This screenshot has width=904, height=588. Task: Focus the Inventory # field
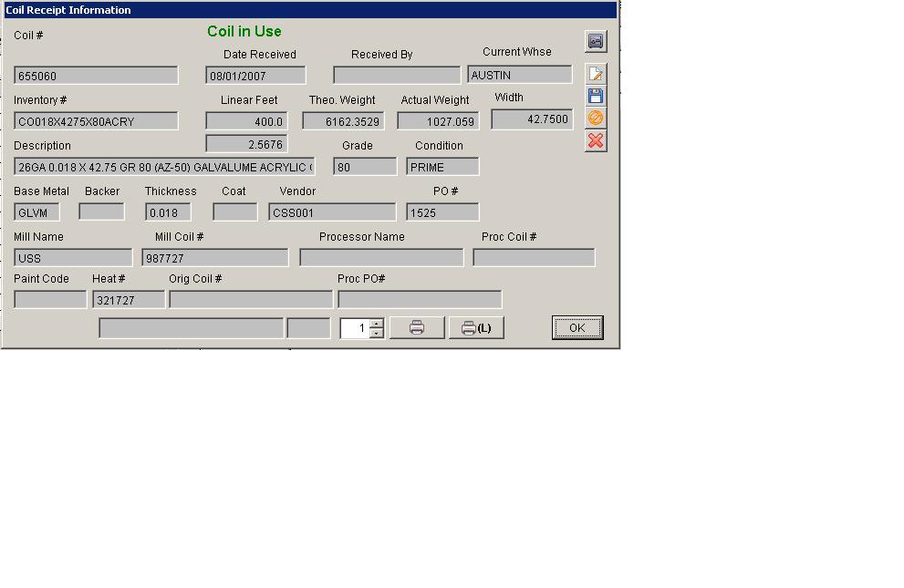point(96,121)
